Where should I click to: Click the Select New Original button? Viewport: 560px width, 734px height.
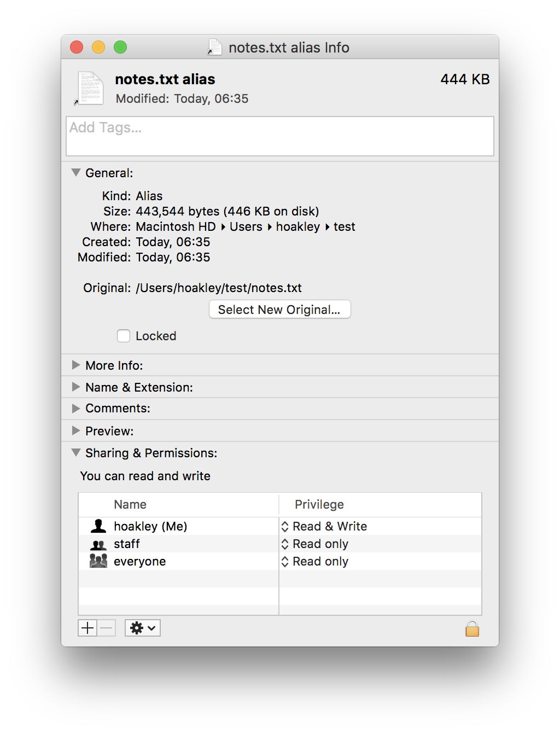[279, 310]
